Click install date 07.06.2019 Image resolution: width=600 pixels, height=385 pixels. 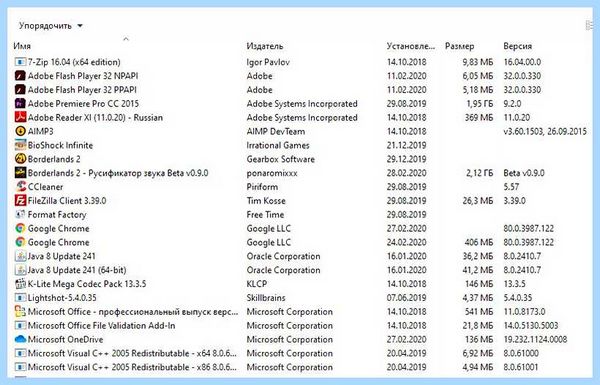[x=406, y=298]
